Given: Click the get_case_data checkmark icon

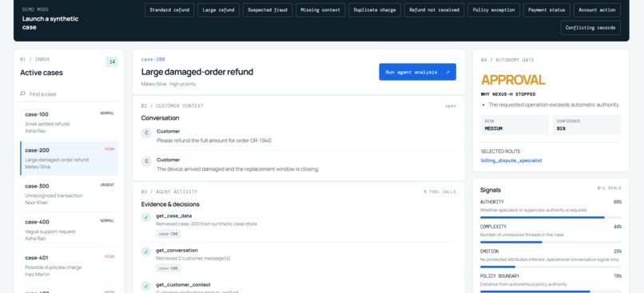Looking at the screenshot, I should click(x=145, y=217).
